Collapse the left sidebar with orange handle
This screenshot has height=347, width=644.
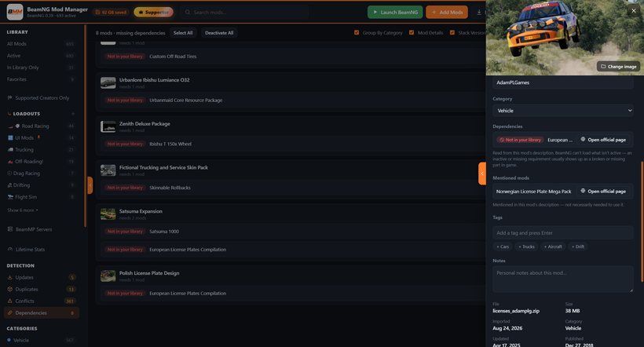[x=90, y=185]
